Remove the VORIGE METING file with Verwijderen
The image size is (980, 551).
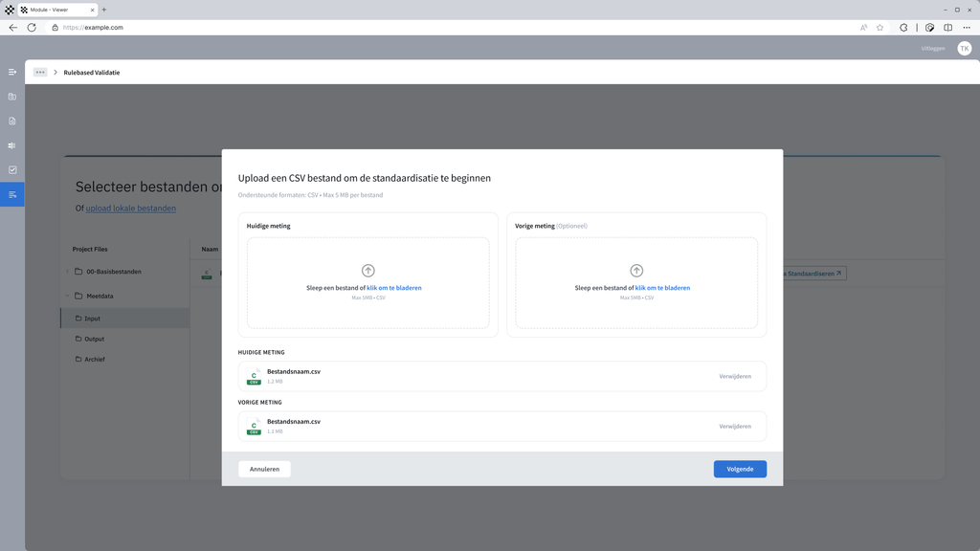pos(735,427)
